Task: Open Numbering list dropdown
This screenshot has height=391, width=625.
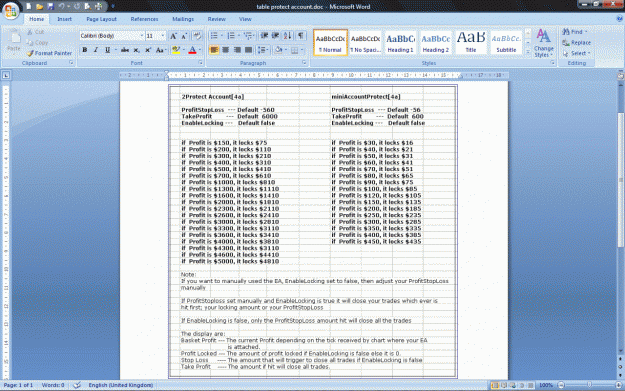Action: 239,36
